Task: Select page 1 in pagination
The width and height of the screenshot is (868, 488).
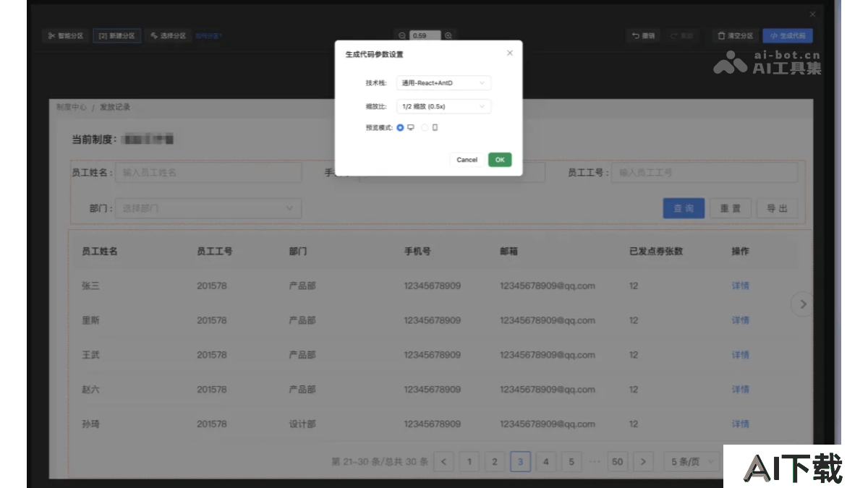Action: 469,461
